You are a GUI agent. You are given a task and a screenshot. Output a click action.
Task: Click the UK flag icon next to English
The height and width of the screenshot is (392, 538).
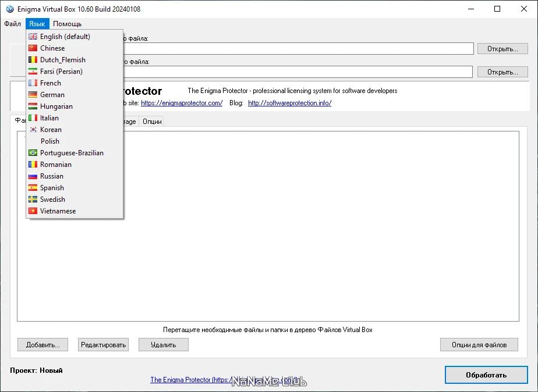[33, 36]
